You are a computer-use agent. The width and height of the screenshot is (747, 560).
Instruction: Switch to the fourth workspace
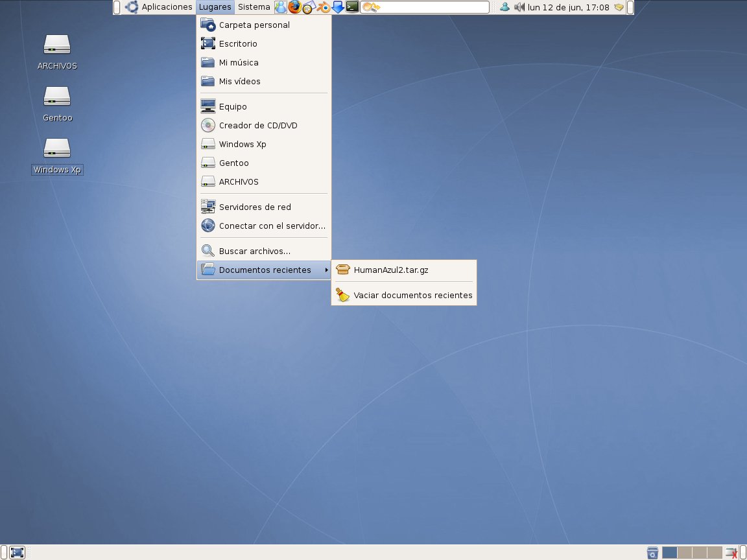pos(714,552)
